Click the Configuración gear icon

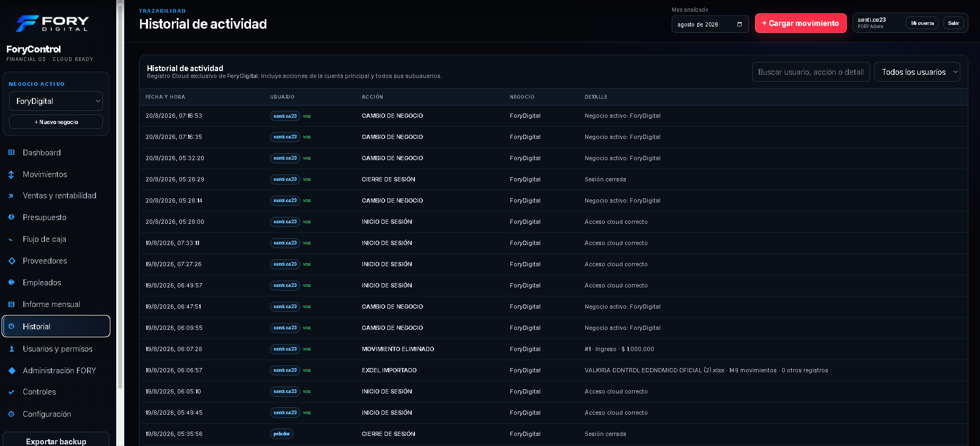tap(11, 414)
